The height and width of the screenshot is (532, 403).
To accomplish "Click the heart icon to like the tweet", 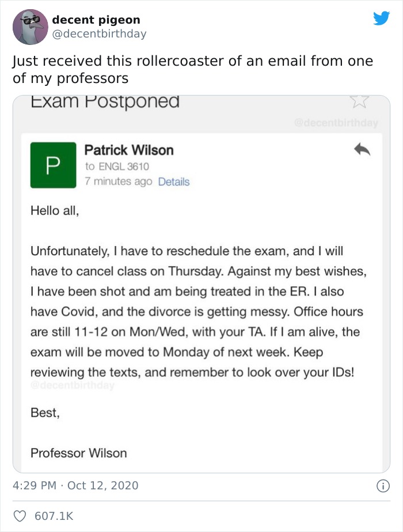I will [x=20, y=516].
